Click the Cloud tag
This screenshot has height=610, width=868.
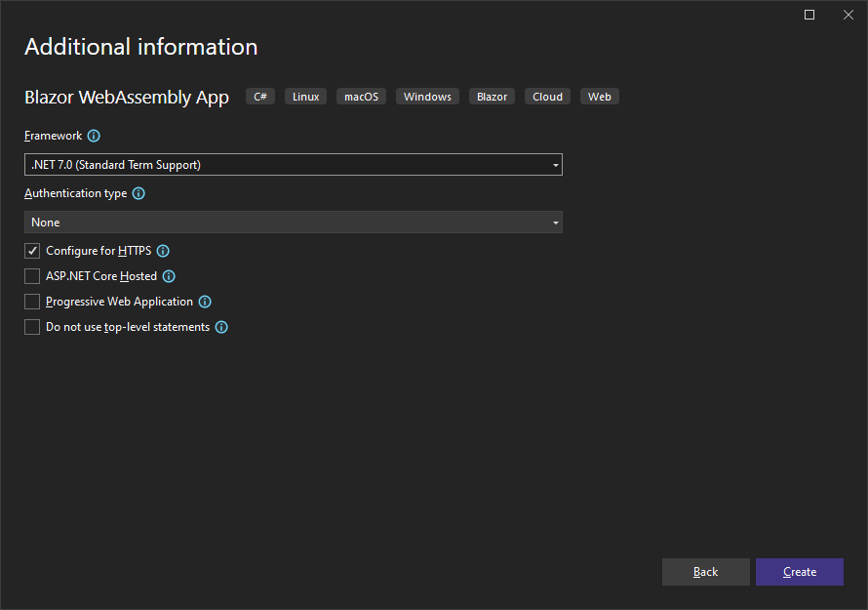pyautogui.click(x=547, y=97)
